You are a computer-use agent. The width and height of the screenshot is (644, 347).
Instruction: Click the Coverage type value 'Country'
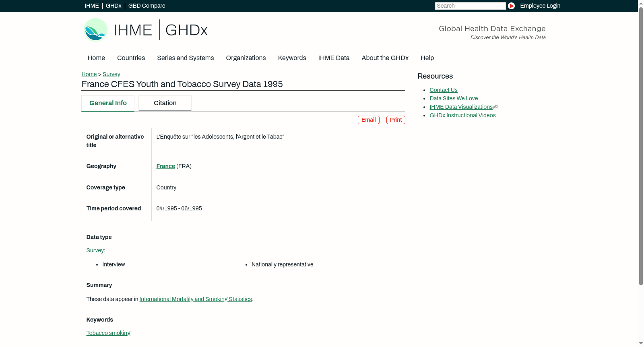pyautogui.click(x=166, y=187)
